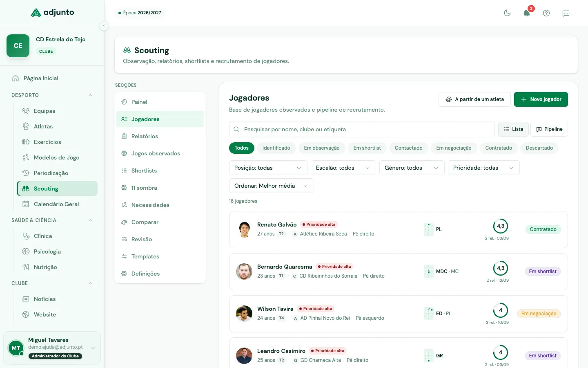Open Periodização in sidebar
Viewport: 588px width, 368px height.
(x=57, y=173)
